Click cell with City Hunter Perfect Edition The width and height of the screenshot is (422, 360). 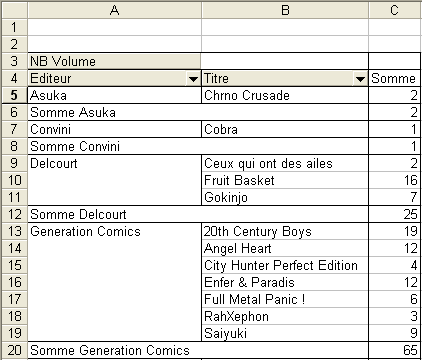[285, 265]
